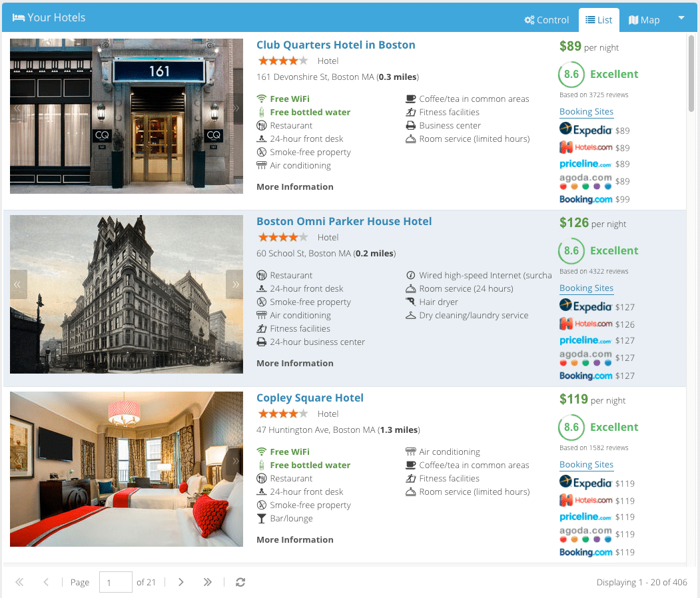The width and height of the screenshot is (700, 598).
Task: Click the $89 per night price
Action: pos(589,47)
